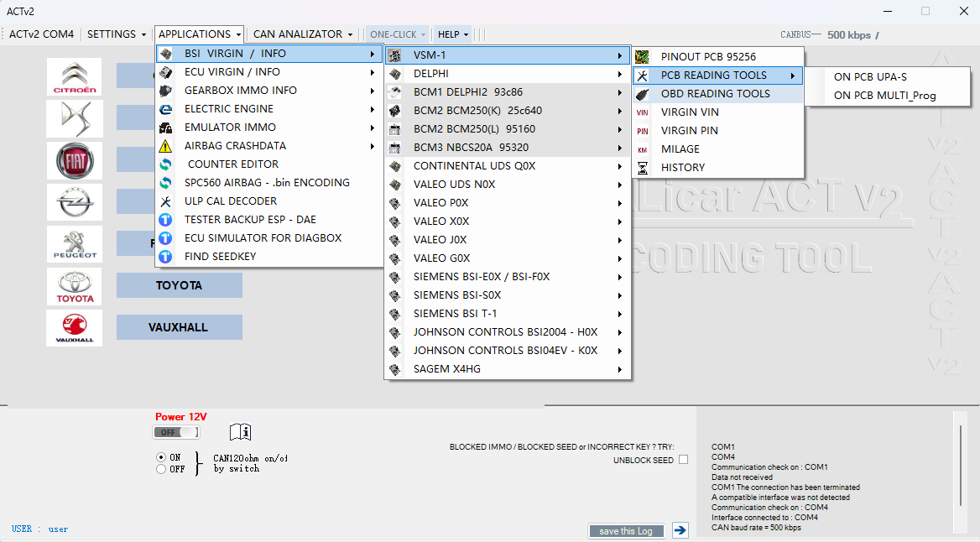Click the Vauxhall logo icon
Screen dimensions: 980x542
tap(74, 327)
